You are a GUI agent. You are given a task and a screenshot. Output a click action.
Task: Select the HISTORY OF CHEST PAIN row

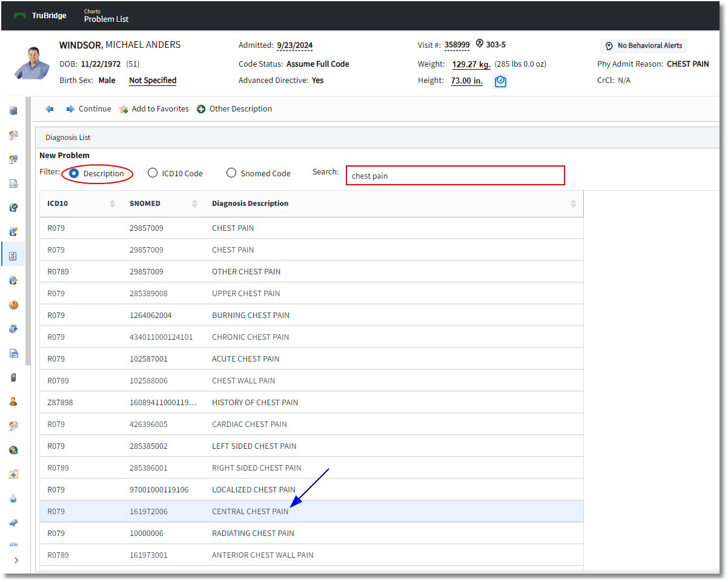point(311,402)
